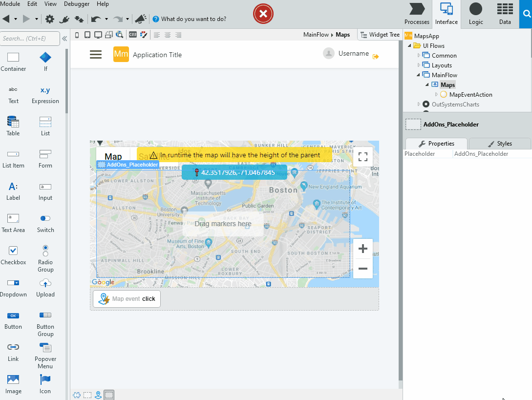Select the Form widget
Image resolution: width=532 pixels, height=400 pixels.
coord(45,159)
